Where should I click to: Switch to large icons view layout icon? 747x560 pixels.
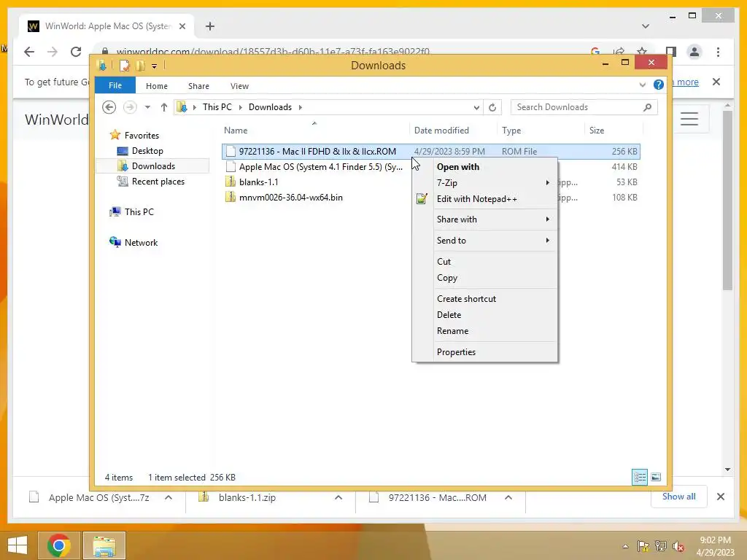(656, 477)
